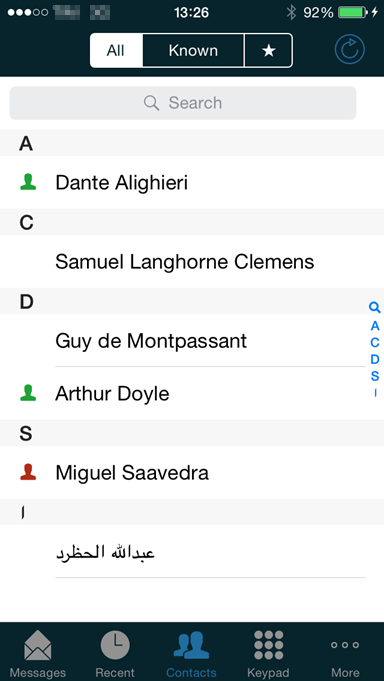Image resolution: width=384 pixels, height=681 pixels.
Task: Tap green presence icon beside Dante Alighieri
Action: click(28, 182)
